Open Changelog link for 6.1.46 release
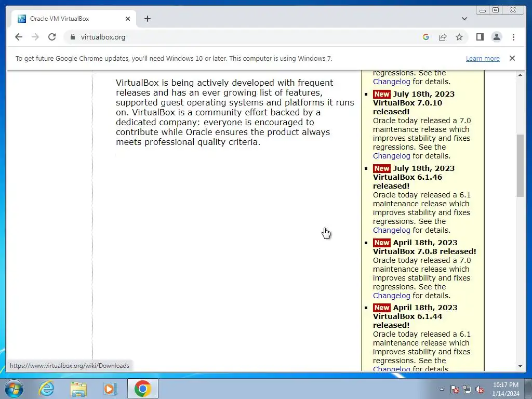Screen dimensions: 532x399 (392, 230)
